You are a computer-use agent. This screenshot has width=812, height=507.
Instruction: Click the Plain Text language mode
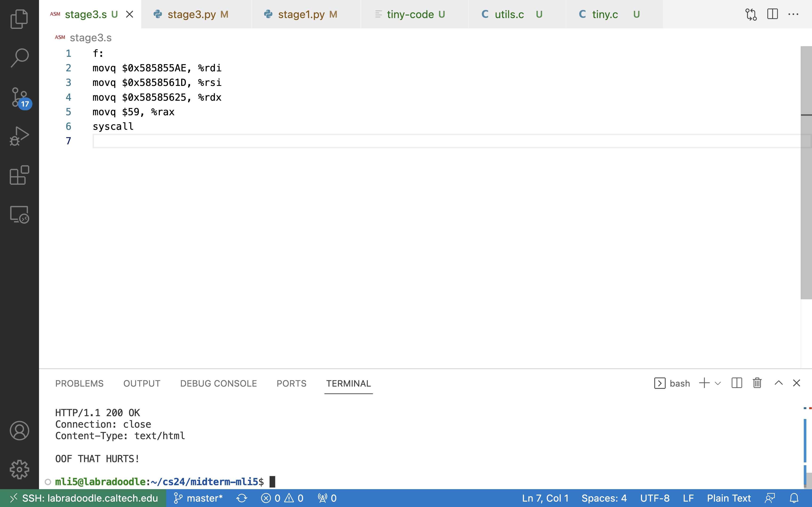point(728,498)
